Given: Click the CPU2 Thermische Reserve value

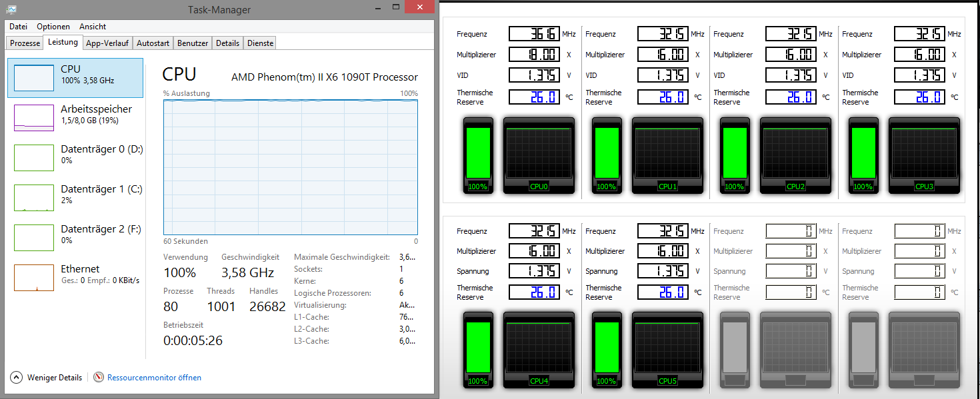Looking at the screenshot, I should [x=791, y=97].
